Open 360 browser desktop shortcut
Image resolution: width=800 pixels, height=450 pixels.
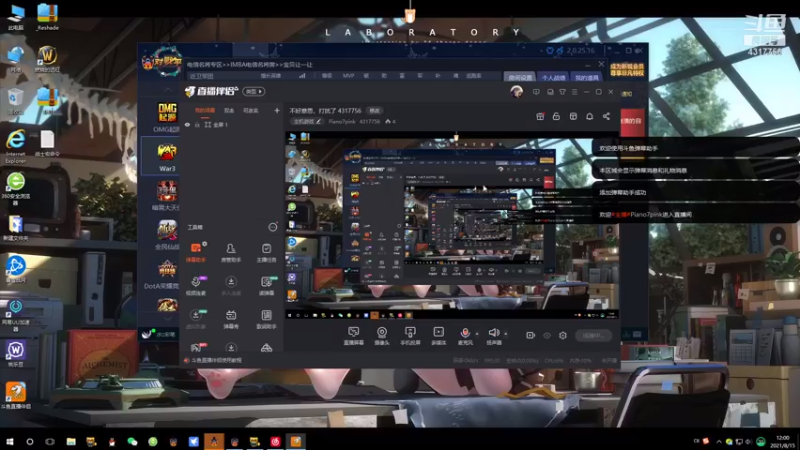point(15,188)
